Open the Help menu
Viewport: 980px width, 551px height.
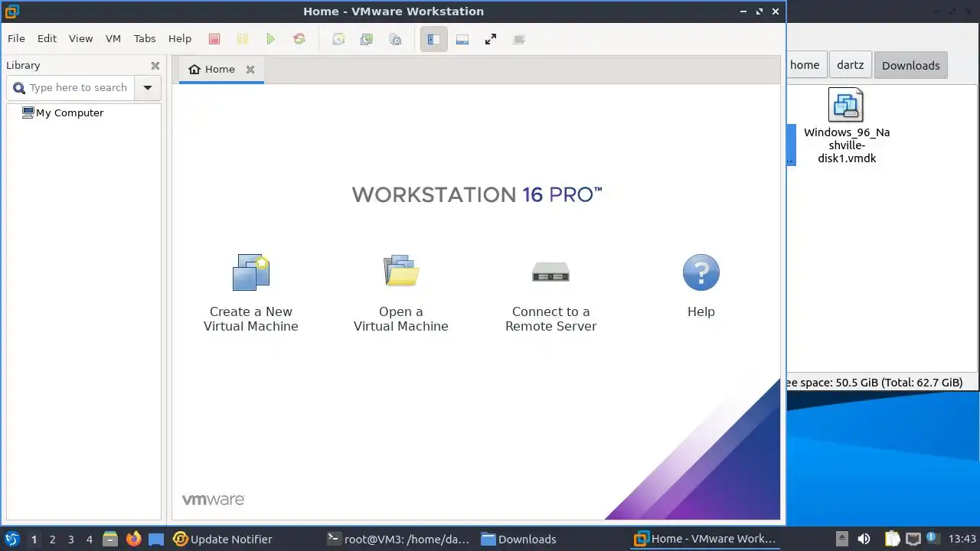pyautogui.click(x=180, y=38)
